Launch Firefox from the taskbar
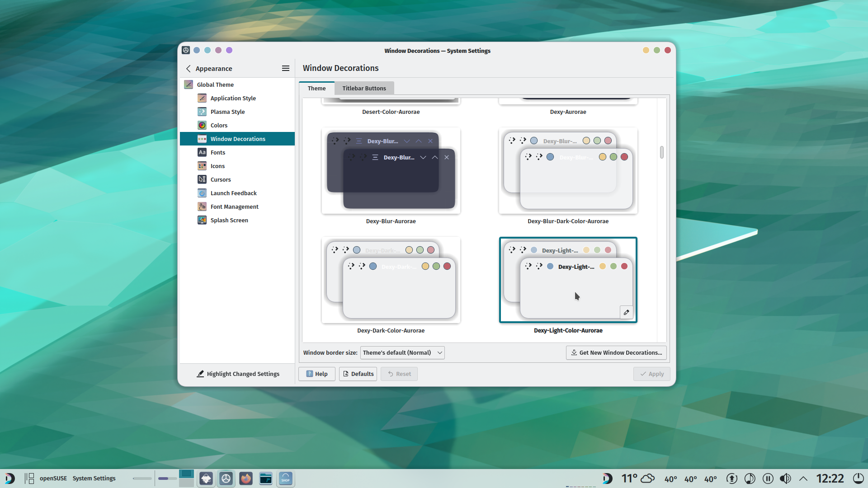The height and width of the screenshot is (488, 868). point(246,478)
